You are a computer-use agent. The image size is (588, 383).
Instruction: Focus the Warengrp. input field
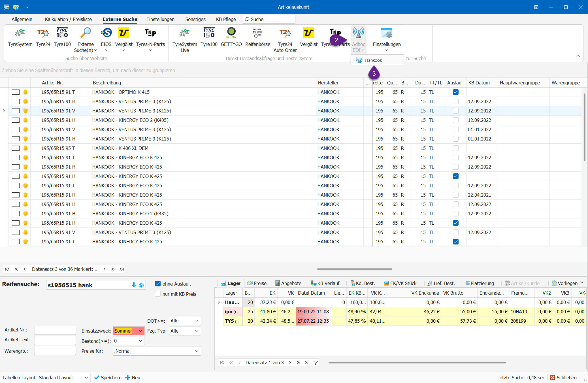point(55,351)
